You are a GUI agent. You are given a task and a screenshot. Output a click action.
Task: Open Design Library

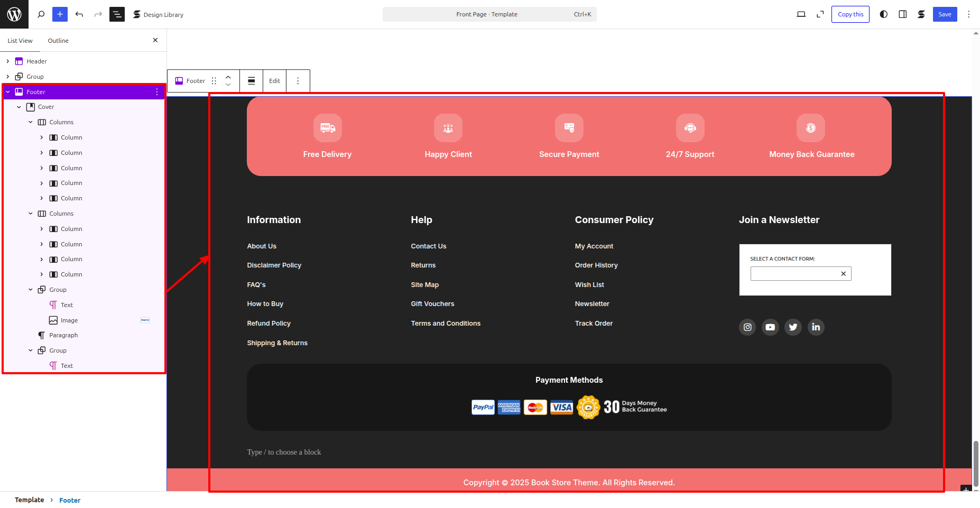pyautogui.click(x=158, y=14)
